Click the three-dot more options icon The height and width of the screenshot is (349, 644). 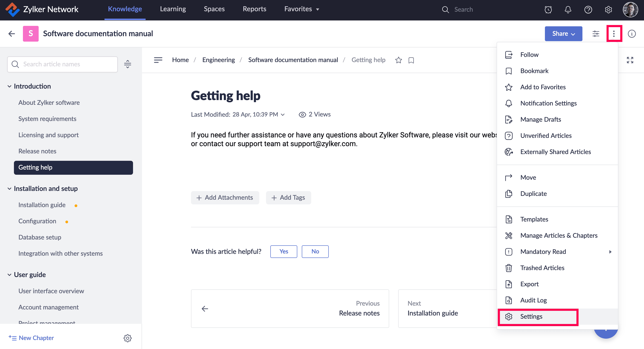click(x=614, y=34)
